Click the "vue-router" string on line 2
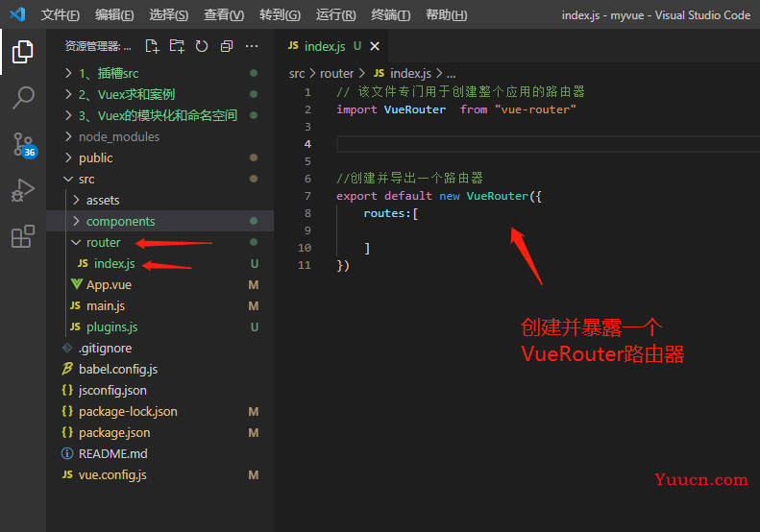 pyautogui.click(x=535, y=109)
